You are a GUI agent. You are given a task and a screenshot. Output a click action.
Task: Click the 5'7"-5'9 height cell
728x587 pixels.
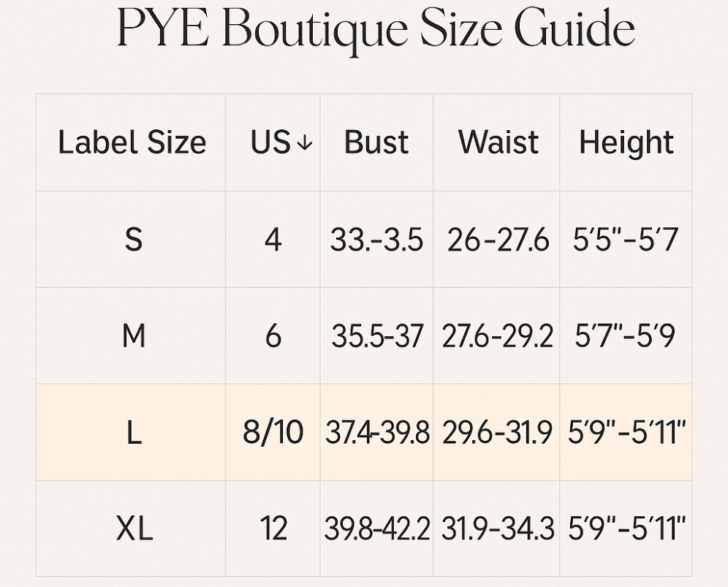pyautogui.click(x=626, y=336)
